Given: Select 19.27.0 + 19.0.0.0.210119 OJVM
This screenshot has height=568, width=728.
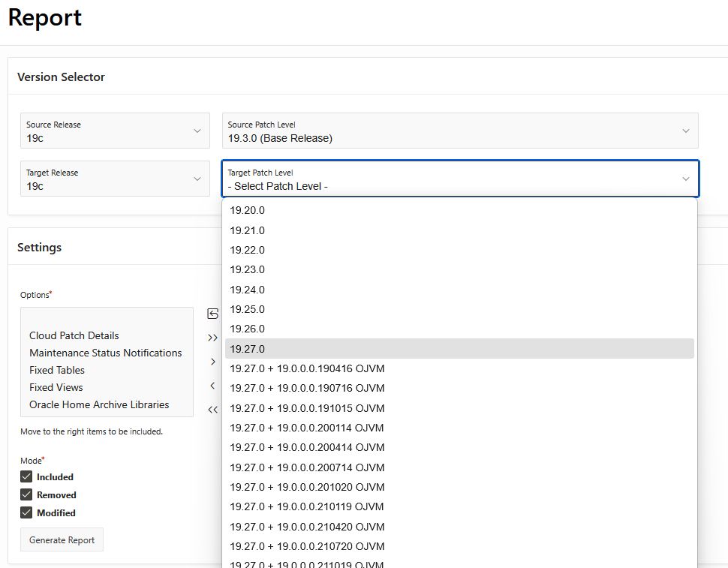Looking at the screenshot, I should pyautogui.click(x=459, y=506).
